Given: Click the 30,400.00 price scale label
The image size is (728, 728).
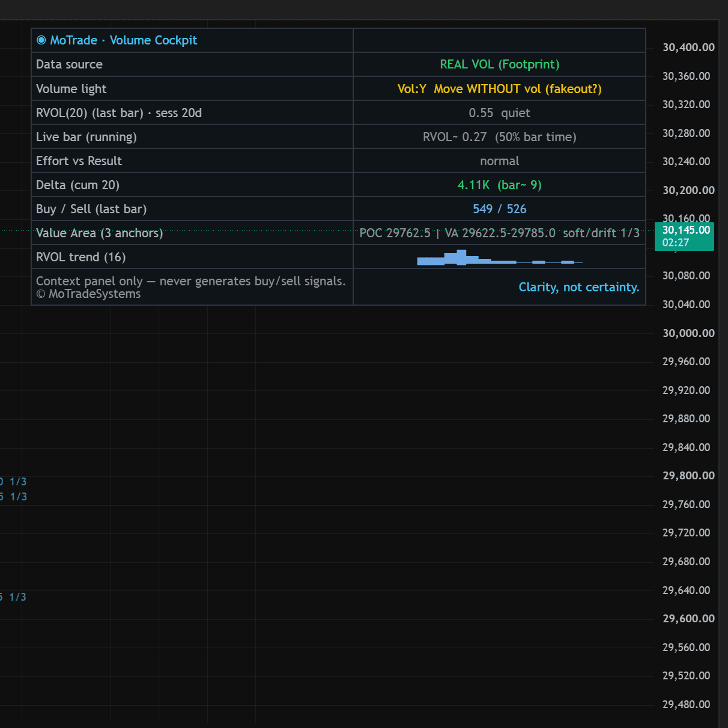Looking at the screenshot, I should 688,47.
